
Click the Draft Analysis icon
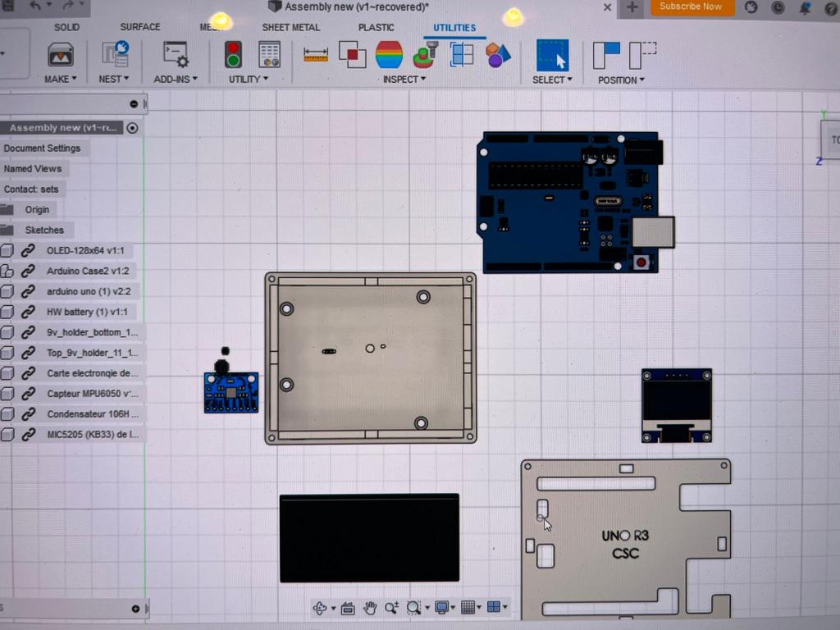[423, 54]
